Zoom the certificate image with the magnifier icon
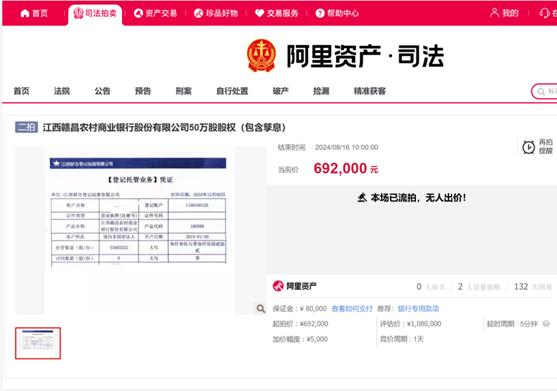Screen dimensions: 557x391 (261, 308)
